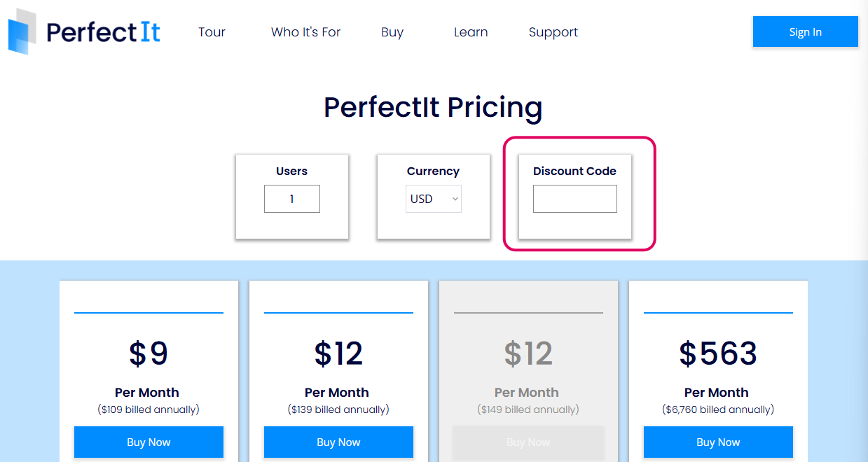Buy Now for the $139 annual plan
The image size is (868, 462).
pos(338,442)
